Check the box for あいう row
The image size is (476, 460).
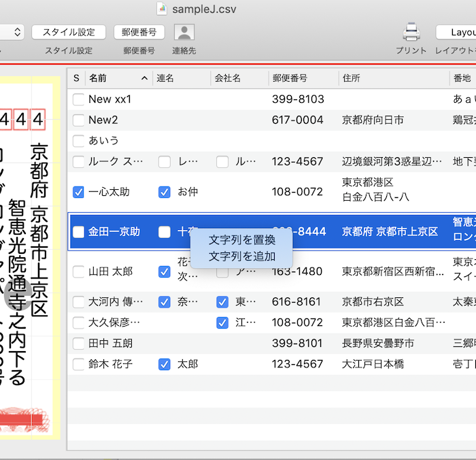point(78,141)
